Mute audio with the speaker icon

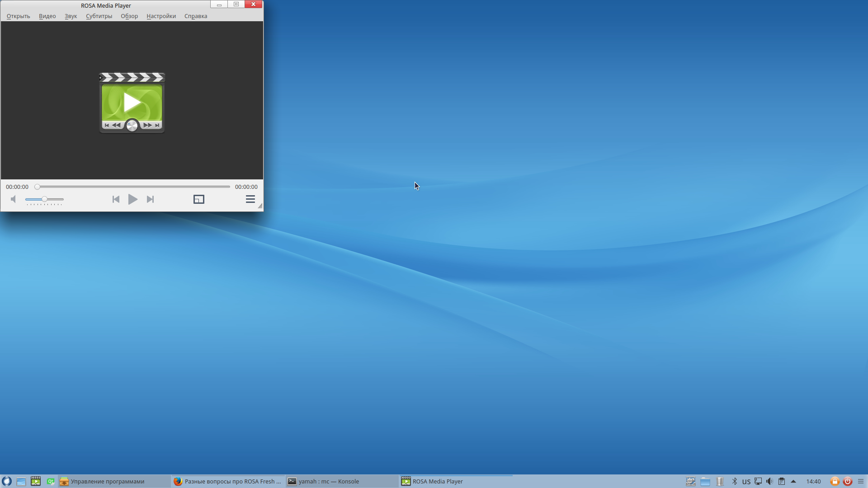(14, 199)
